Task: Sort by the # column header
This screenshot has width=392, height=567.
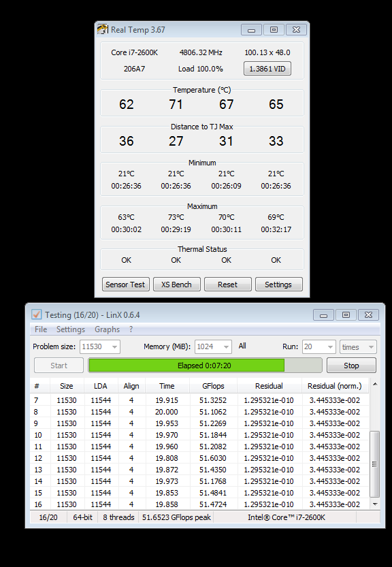Action: click(x=39, y=386)
